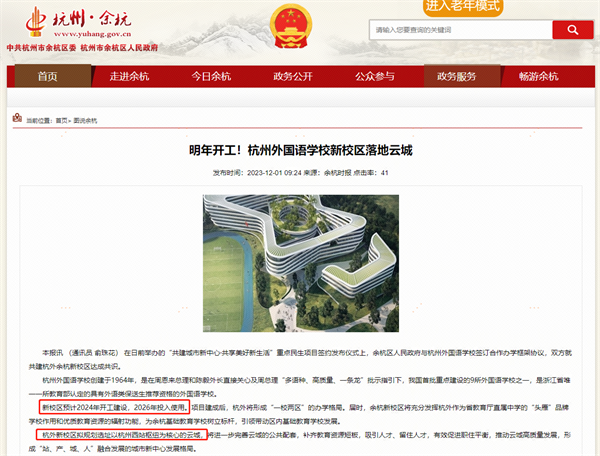Click the location icon beside breadcrumb

[17, 118]
